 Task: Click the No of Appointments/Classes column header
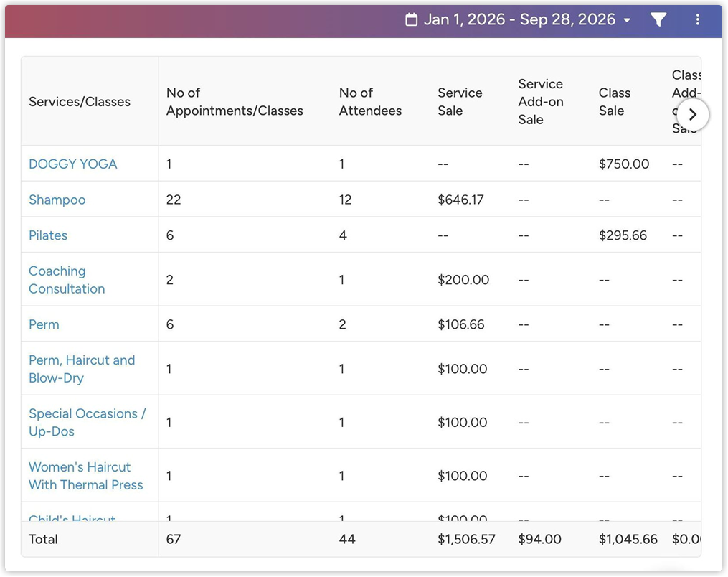tap(235, 102)
